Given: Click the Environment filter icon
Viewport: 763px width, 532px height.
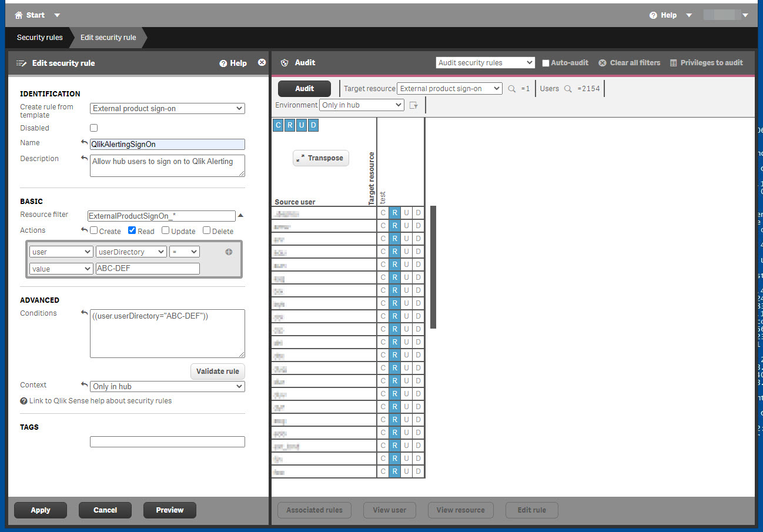Looking at the screenshot, I should pos(414,105).
